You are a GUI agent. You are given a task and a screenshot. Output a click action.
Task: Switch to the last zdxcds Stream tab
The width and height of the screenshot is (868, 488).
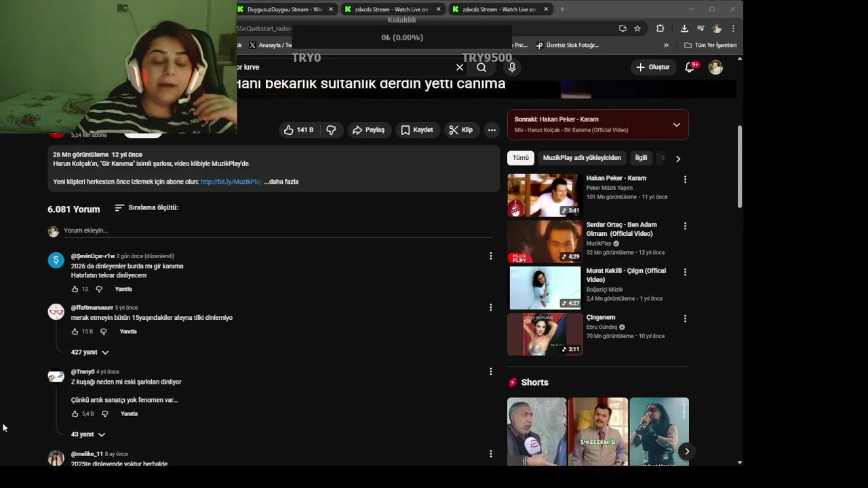tap(500, 9)
